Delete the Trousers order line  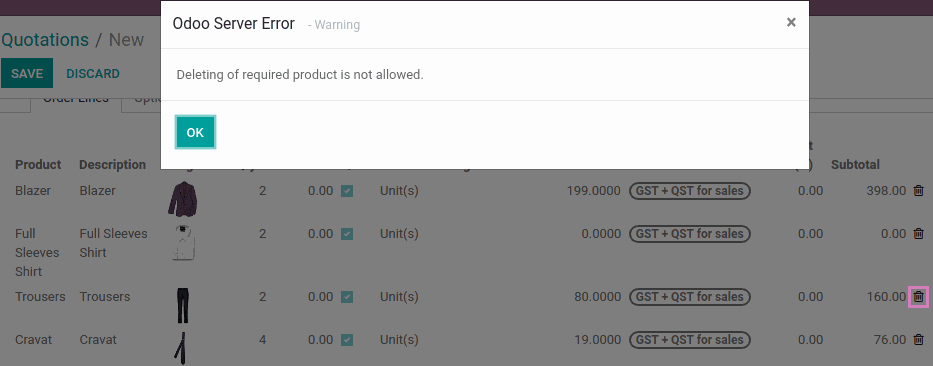click(919, 296)
